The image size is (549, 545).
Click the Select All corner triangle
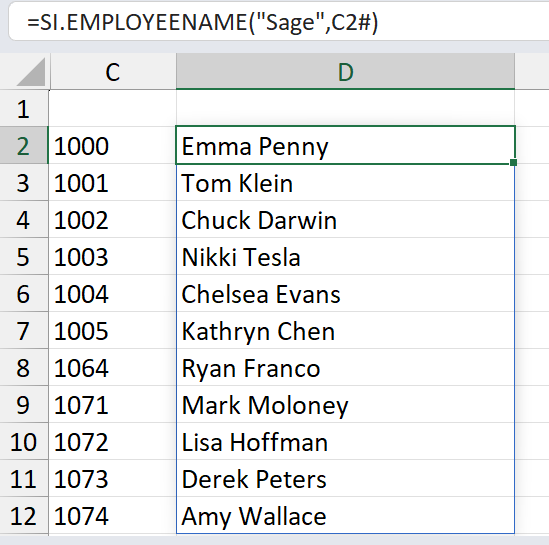point(31,72)
